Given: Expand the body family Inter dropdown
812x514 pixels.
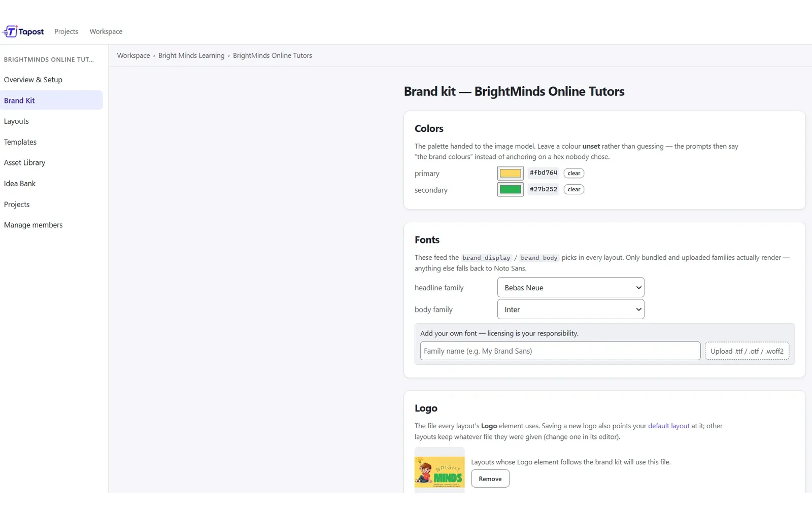Looking at the screenshot, I should [571, 309].
